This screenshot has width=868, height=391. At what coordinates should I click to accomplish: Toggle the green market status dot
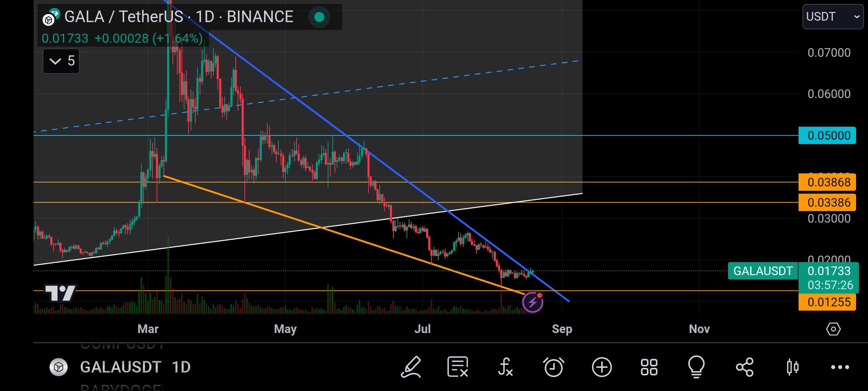coord(319,17)
